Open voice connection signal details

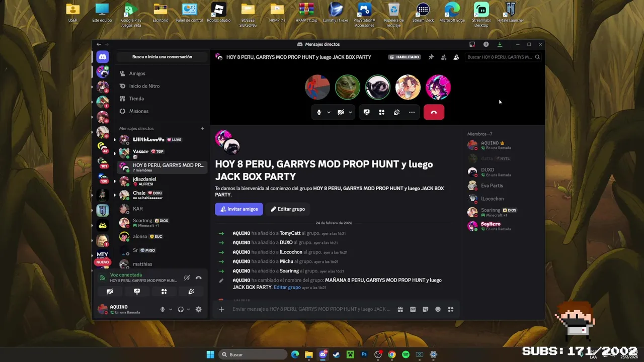coord(103,278)
